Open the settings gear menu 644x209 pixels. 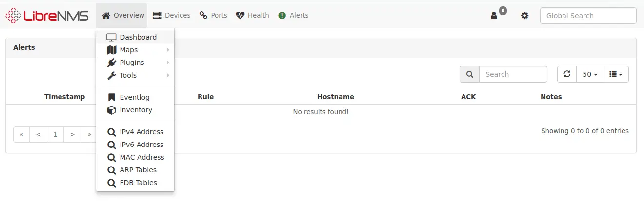pyautogui.click(x=524, y=16)
